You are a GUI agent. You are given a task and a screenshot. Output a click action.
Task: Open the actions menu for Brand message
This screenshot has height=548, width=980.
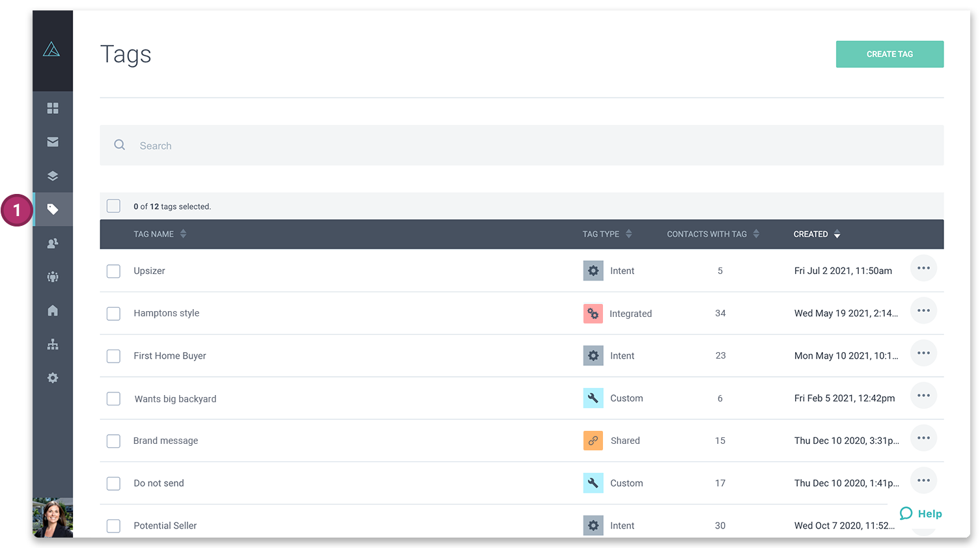[923, 438]
